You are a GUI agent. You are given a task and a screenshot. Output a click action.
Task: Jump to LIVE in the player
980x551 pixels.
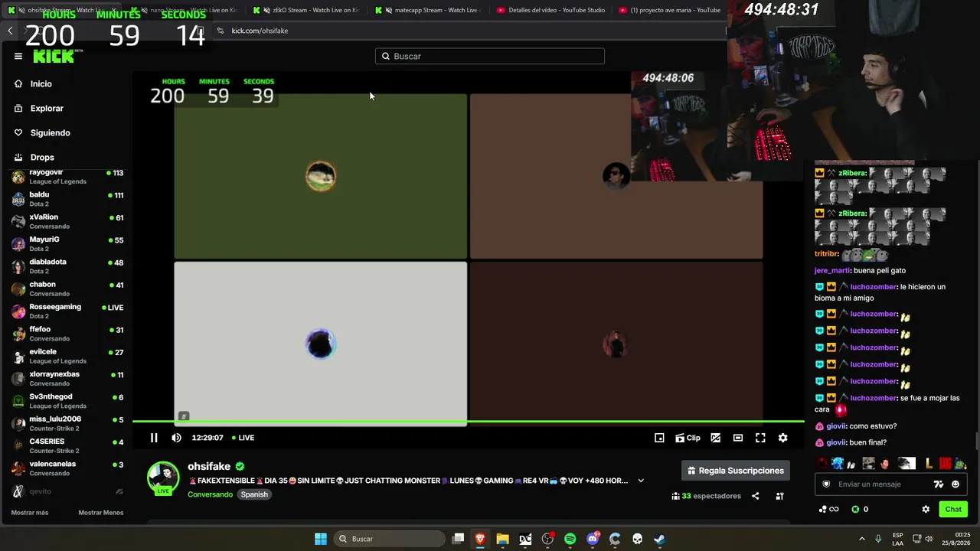click(243, 438)
